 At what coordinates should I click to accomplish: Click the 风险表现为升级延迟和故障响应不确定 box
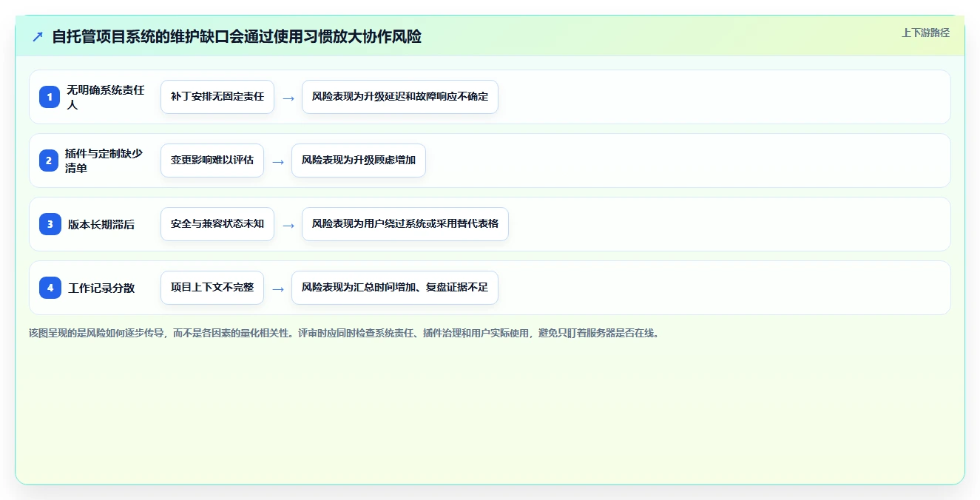[x=400, y=97]
